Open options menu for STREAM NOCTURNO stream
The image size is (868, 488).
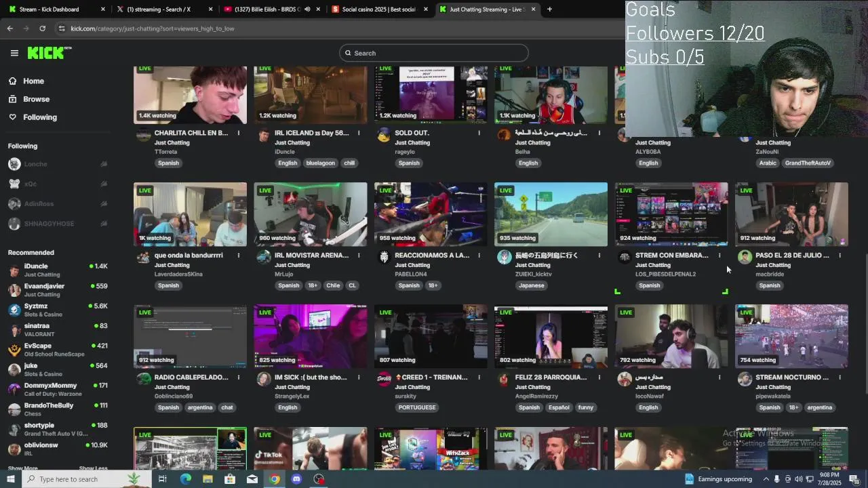(x=840, y=377)
